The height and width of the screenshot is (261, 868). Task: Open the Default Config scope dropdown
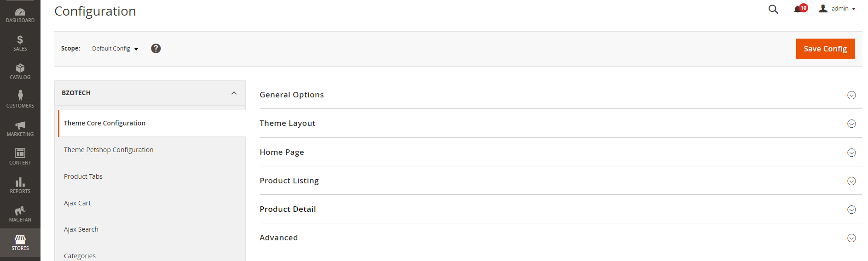(x=115, y=49)
